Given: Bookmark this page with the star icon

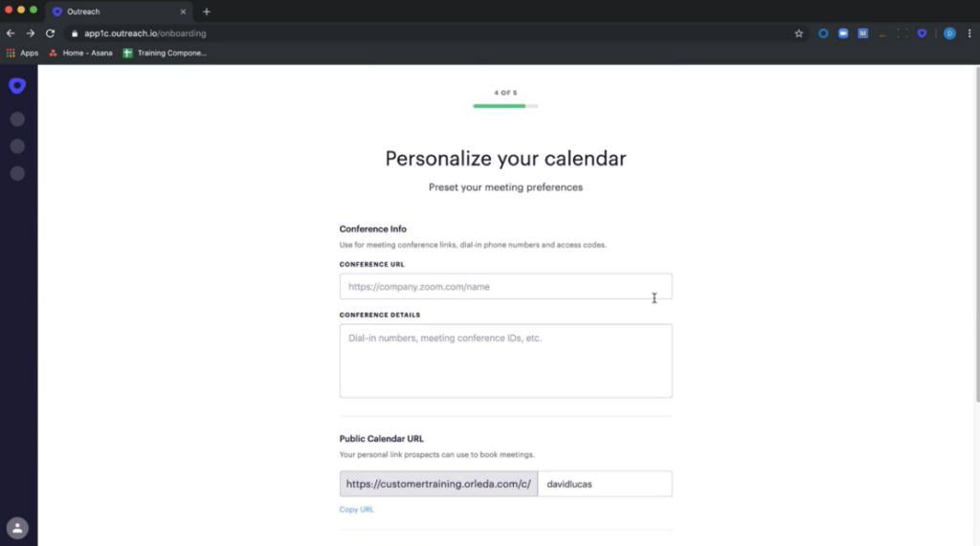Looking at the screenshot, I should [799, 33].
